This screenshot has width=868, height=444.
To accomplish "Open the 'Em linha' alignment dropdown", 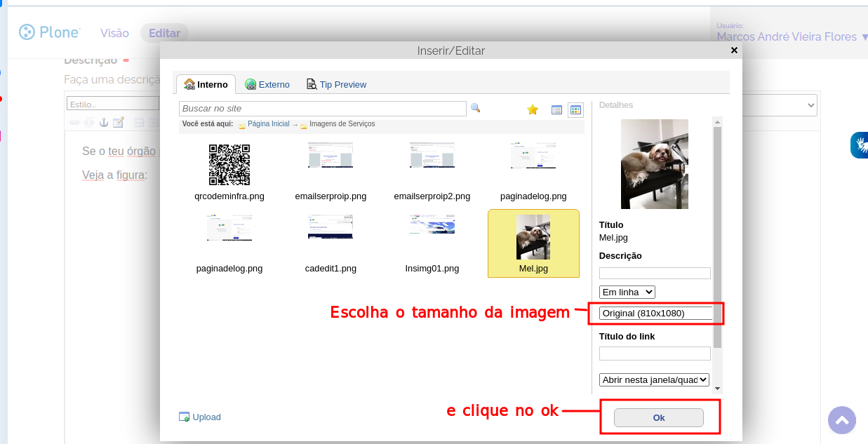I will click(627, 292).
